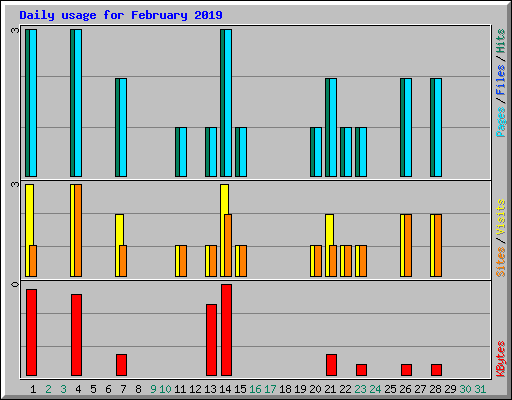The width and height of the screenshot is (512, 400).
Task: Click the day 11 cyan bar
Action: (183, 152)
